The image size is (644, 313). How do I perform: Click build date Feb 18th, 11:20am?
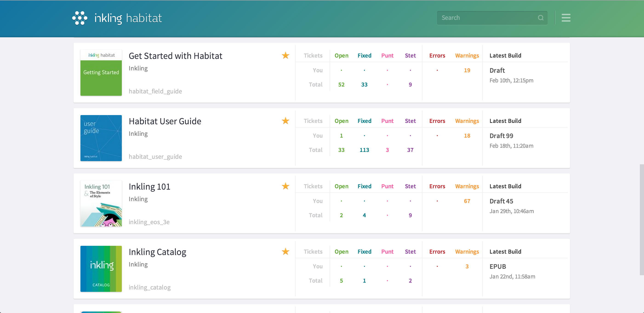(x=511, y=146)
